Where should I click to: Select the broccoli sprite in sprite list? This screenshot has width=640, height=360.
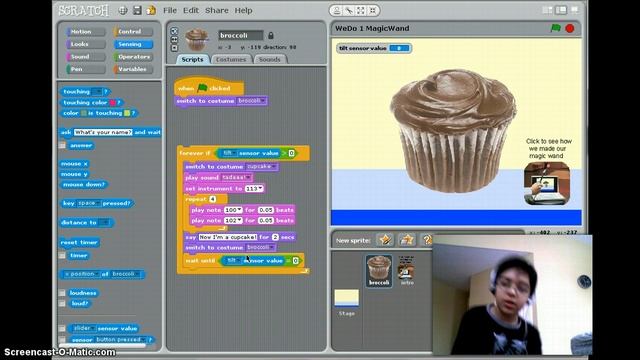(379, 271)
